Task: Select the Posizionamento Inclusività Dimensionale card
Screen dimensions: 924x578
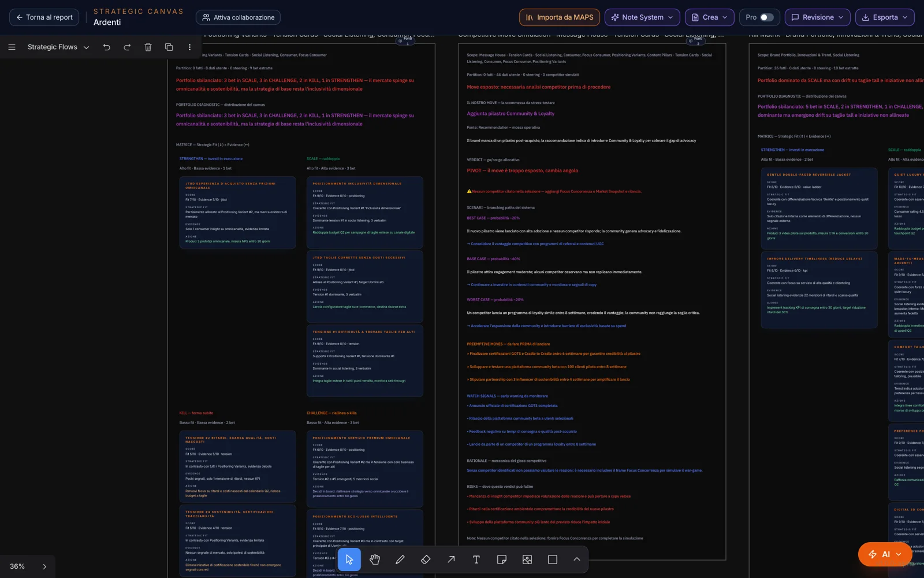Action: [x=365, y=213]
